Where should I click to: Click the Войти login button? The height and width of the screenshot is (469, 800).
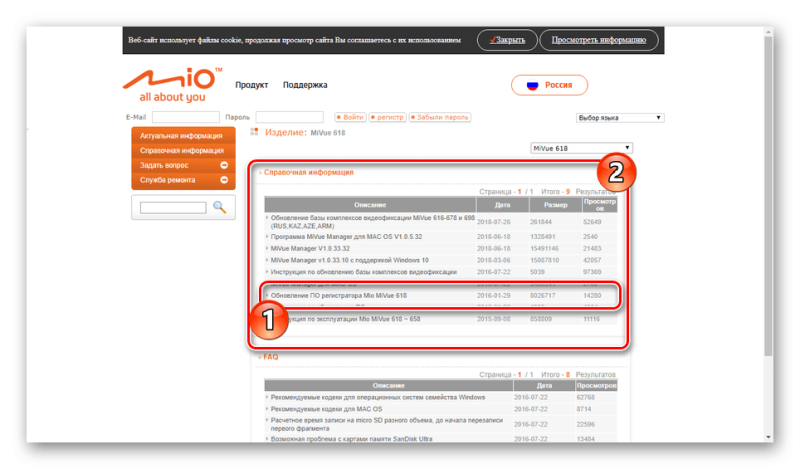pos(350,117)
